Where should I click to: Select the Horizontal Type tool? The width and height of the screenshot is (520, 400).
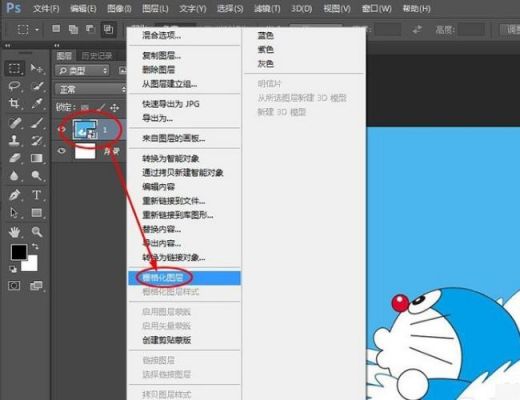(37, 195)
